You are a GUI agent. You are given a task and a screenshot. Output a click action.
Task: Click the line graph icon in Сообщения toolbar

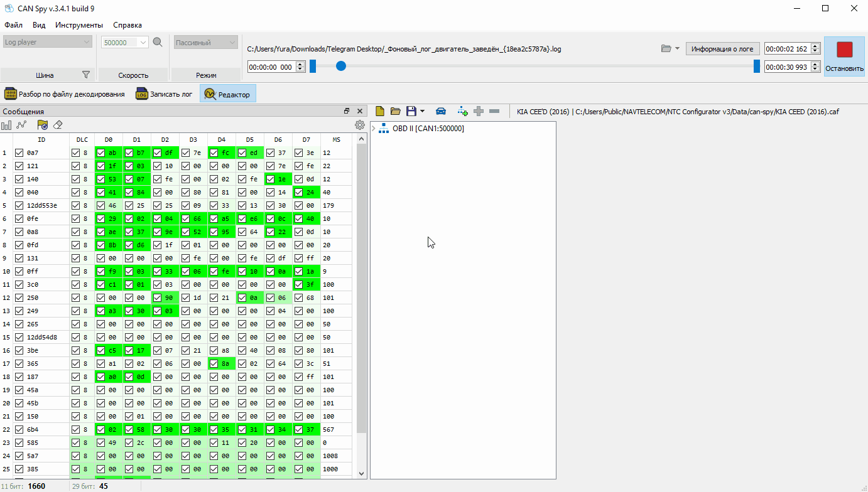pyautogui.click(x=21, y=125)
